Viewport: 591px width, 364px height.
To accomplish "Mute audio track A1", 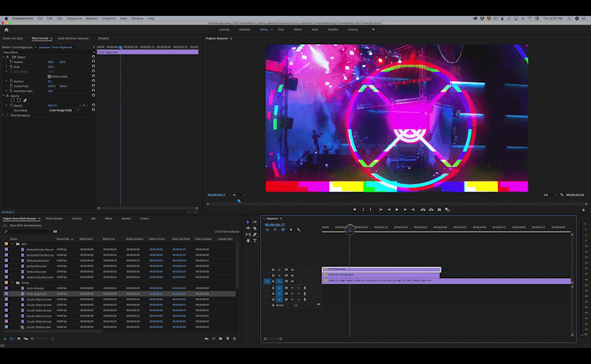I will [x=292, y=288].
